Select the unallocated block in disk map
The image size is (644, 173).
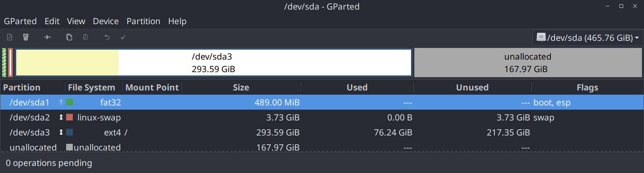[528, 63]
